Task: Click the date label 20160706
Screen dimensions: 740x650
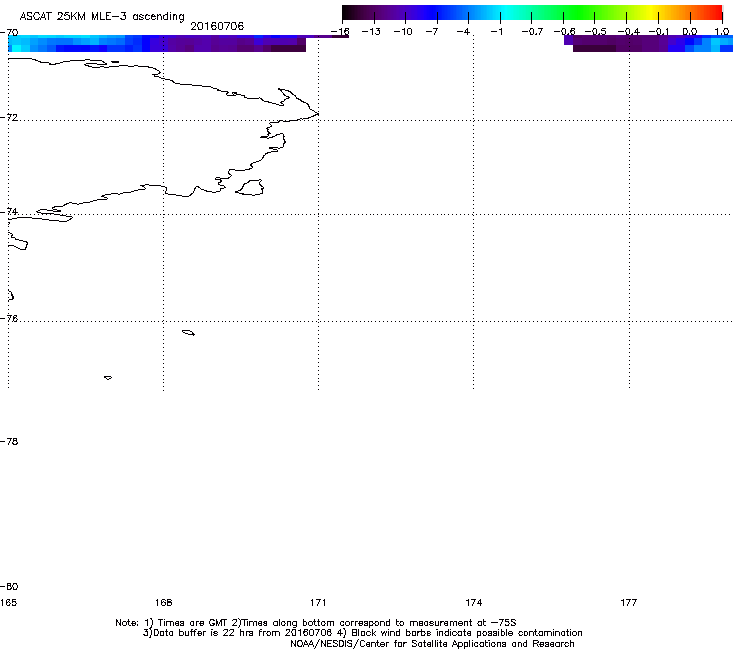Action: coord(217,26)
